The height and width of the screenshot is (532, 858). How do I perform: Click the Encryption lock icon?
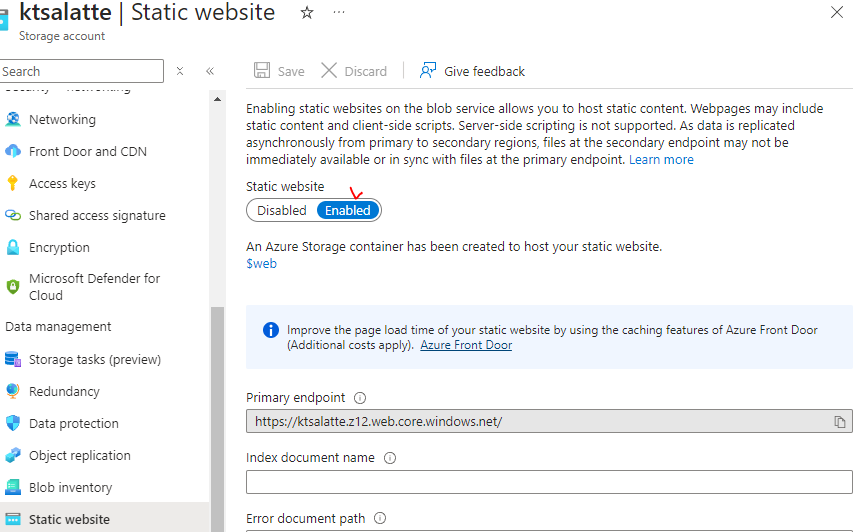coord(13,247)
